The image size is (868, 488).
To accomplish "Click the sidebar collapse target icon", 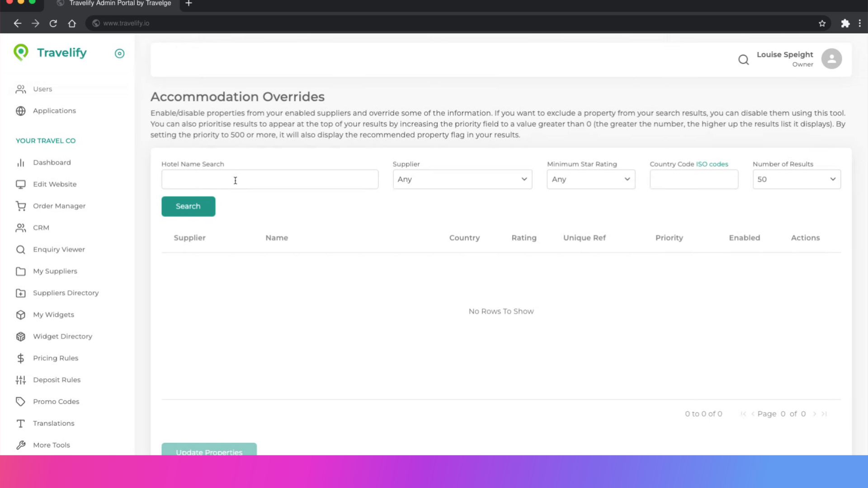I will [x=119, y=53].
